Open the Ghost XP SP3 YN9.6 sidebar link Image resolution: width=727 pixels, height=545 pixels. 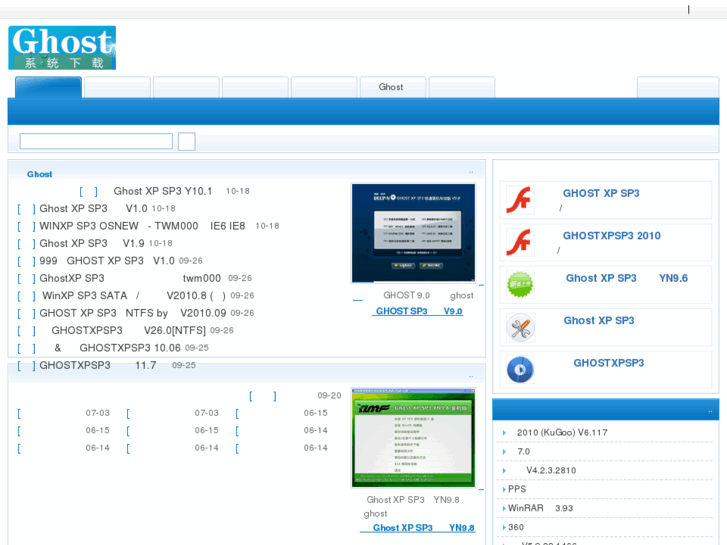tap(626, 278)
